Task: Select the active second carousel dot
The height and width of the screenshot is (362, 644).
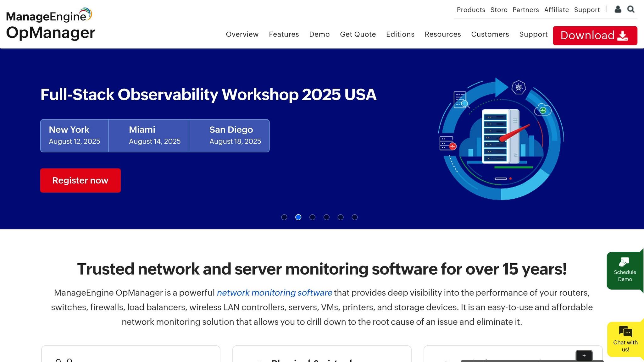Action: click(x=298, y=217)
